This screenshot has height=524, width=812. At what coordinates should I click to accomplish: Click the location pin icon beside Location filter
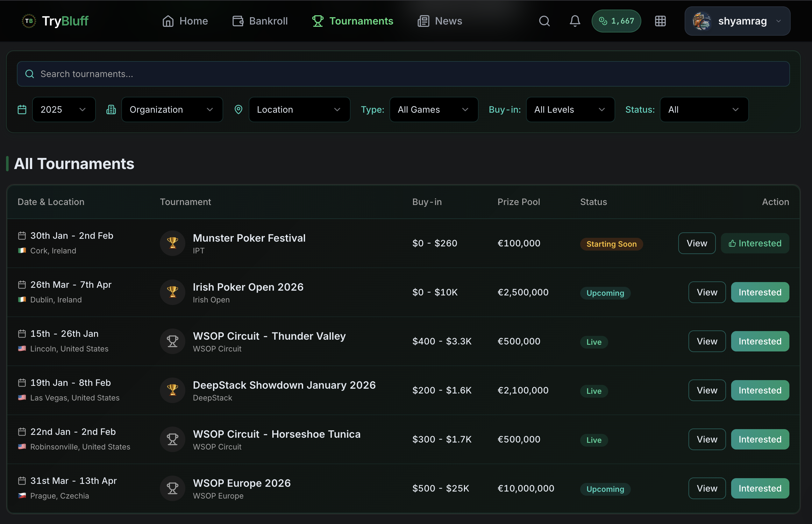pyautogui.click(x=238, y=109)
